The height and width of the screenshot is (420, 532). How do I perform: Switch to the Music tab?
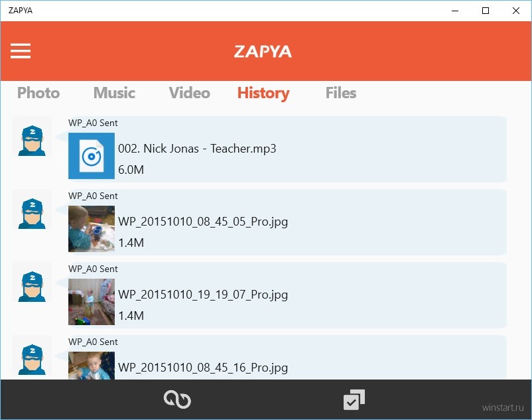point(114,93)
